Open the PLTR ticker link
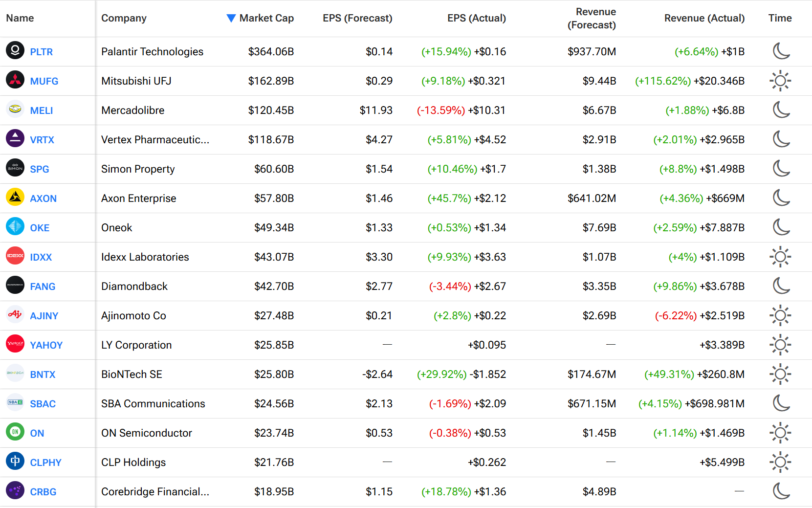This screenshot has width=812, height=508. point(42,52)
